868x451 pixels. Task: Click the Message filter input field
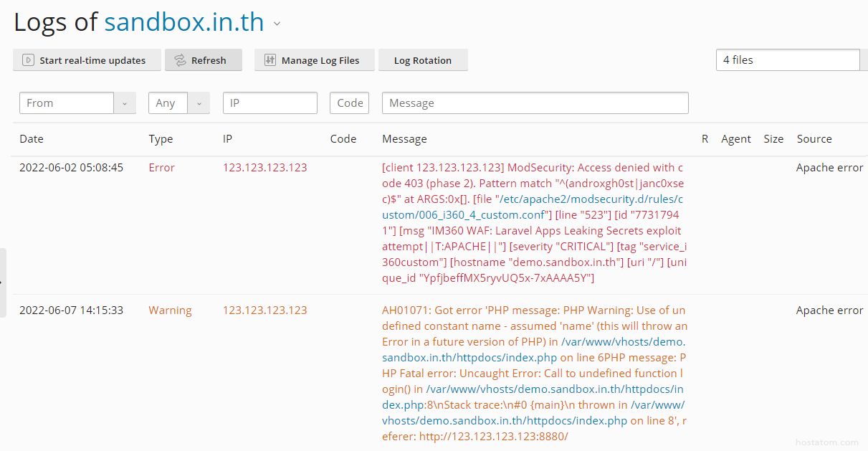(535, 103)
